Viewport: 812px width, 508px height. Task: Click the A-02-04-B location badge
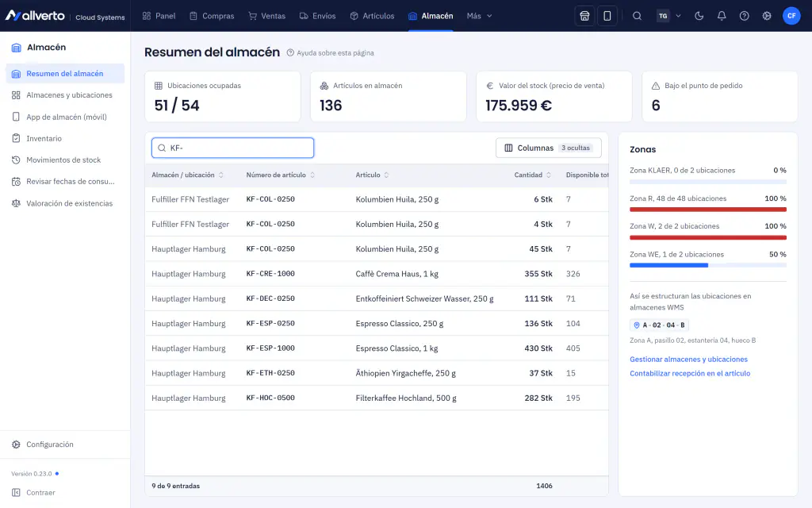tap(659, 325)
